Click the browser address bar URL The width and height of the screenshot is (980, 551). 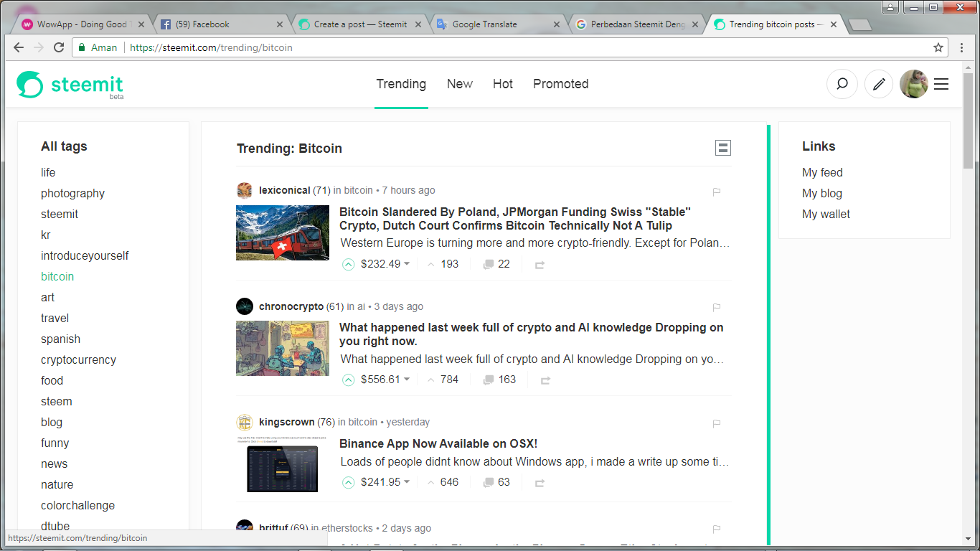(x=211, y=47)
